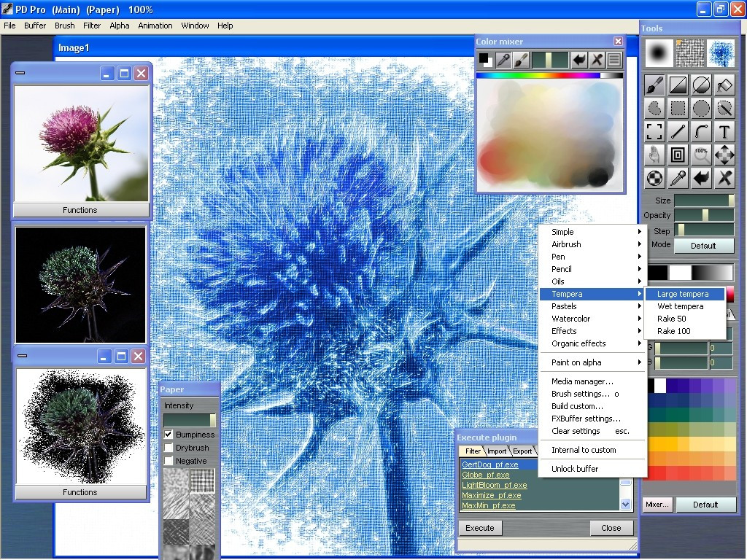Expand the Paint on alpha submenu
Screen dimensions: 747x560
click(592, 362)
